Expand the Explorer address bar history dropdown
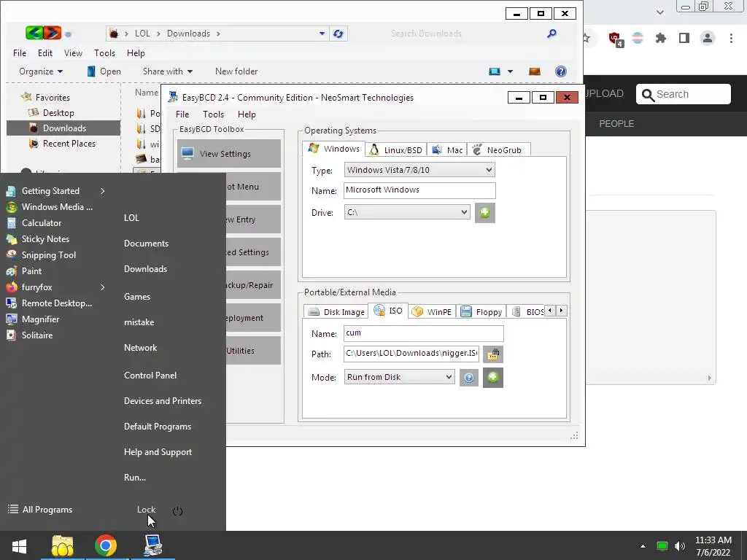Viewport: 747px width, 560px height. click(x=322, y=34)
